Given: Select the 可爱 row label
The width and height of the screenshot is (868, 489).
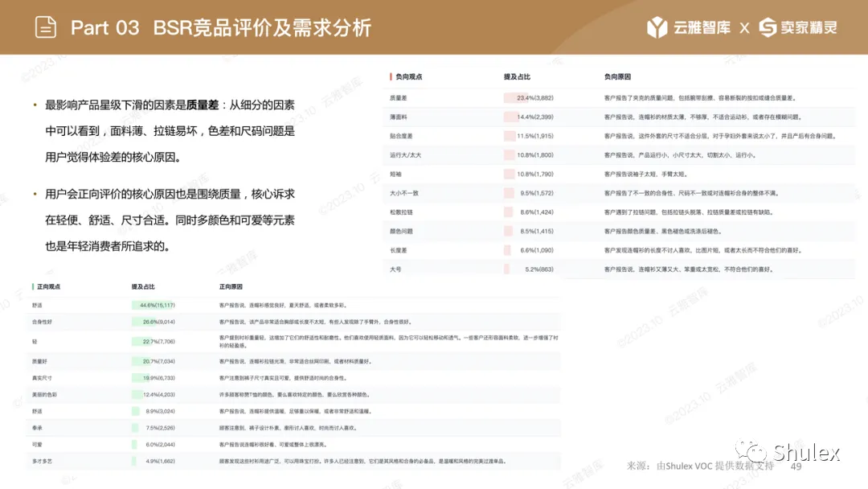Looking at the screenshot, I should pos(37,444).
